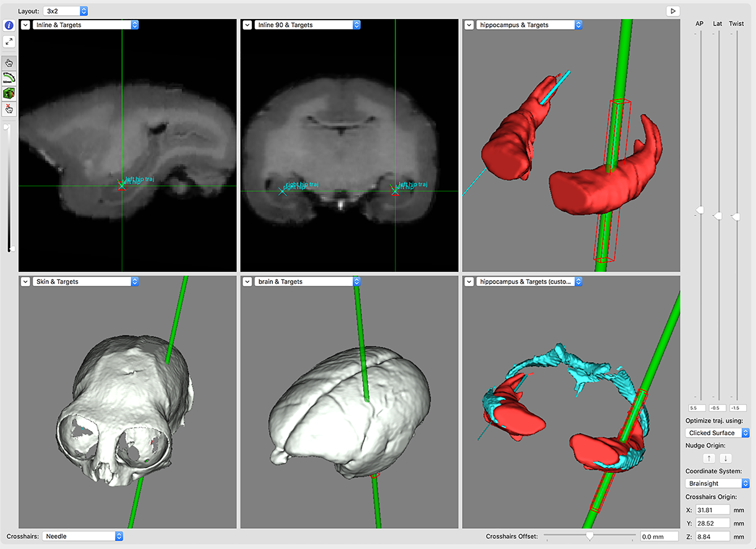Click the Crosshairs Offset slider handle

[590, 536]
